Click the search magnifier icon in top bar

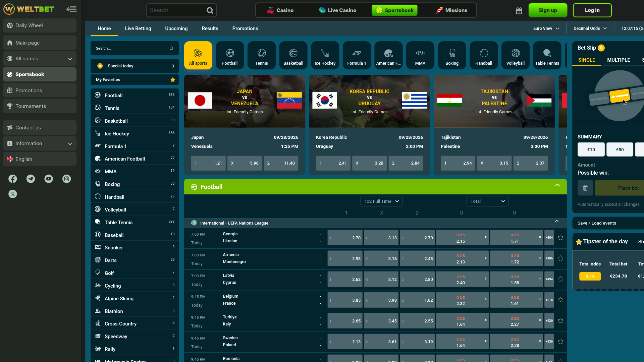coord(210,10)
